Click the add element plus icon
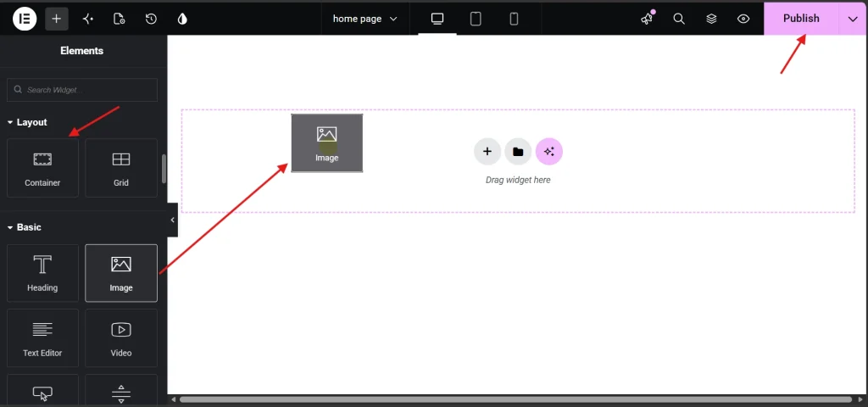The height and width of the screenshot is (407, 868). pyautogui.click(x=57, y=19)
